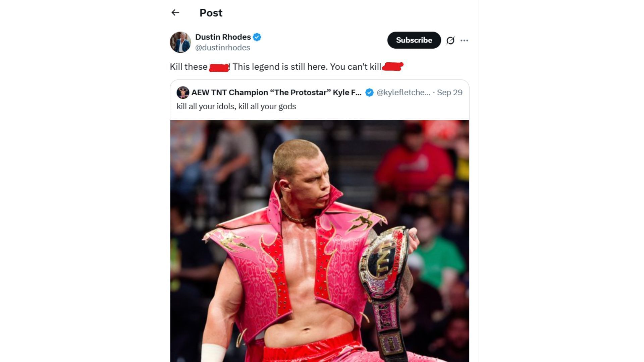Click the Dustin Rhodes display name
This screenshot has width=644, height=362.
click(223, 37)
